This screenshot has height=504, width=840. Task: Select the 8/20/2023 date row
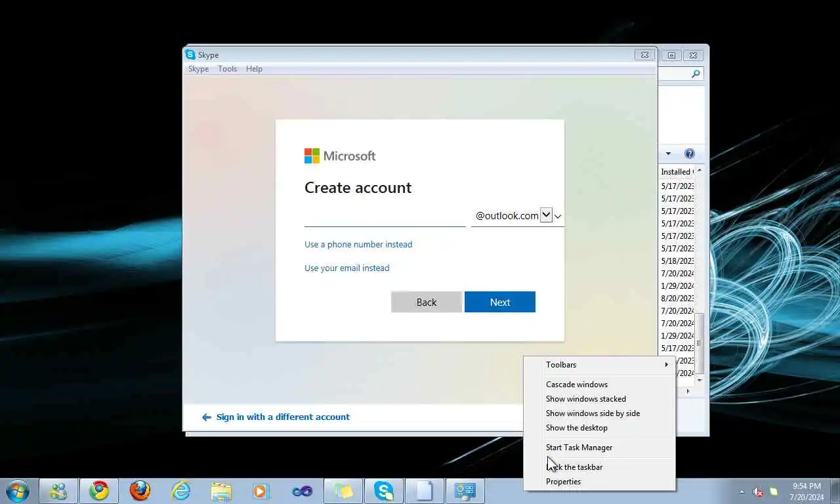point(677,299)
